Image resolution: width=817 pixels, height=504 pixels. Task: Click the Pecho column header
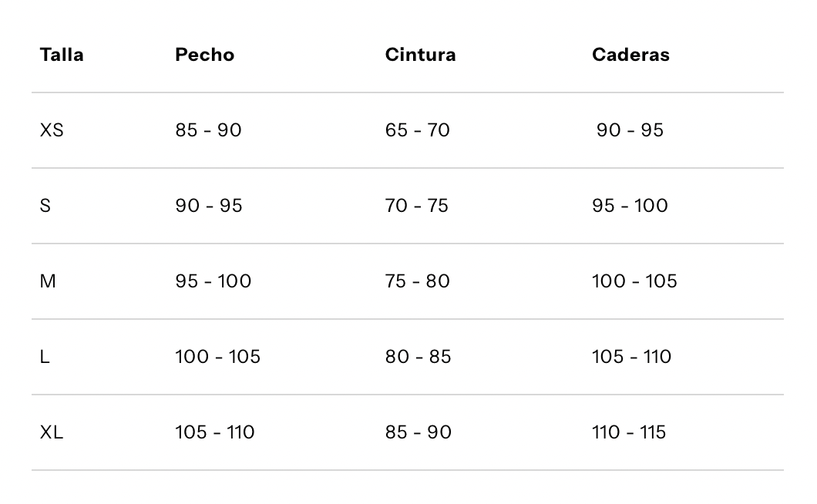(205, 55)
